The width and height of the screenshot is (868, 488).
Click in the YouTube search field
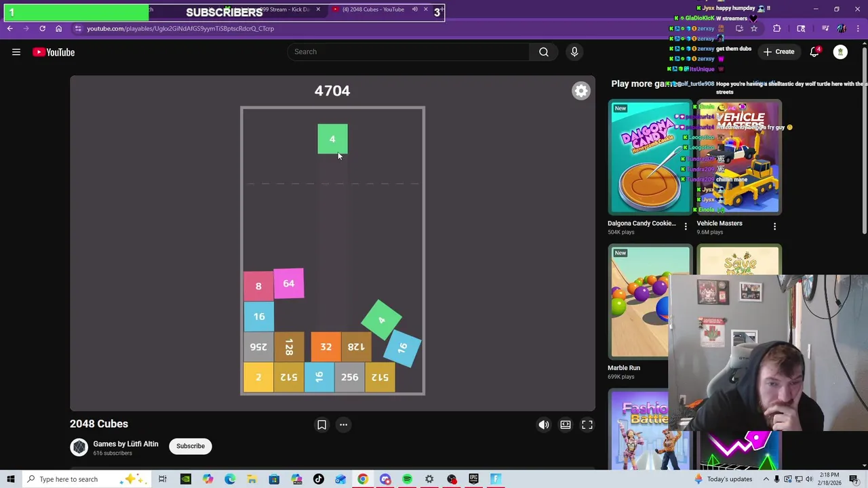coord(408,52)
